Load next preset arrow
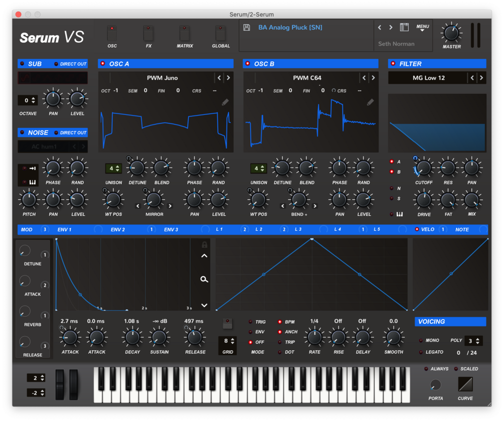 pos(391,27)
